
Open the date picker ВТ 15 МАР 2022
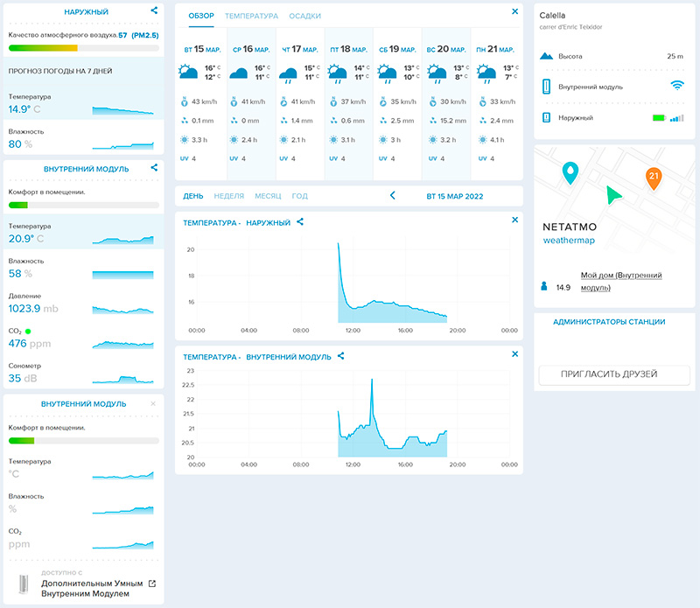454,196
